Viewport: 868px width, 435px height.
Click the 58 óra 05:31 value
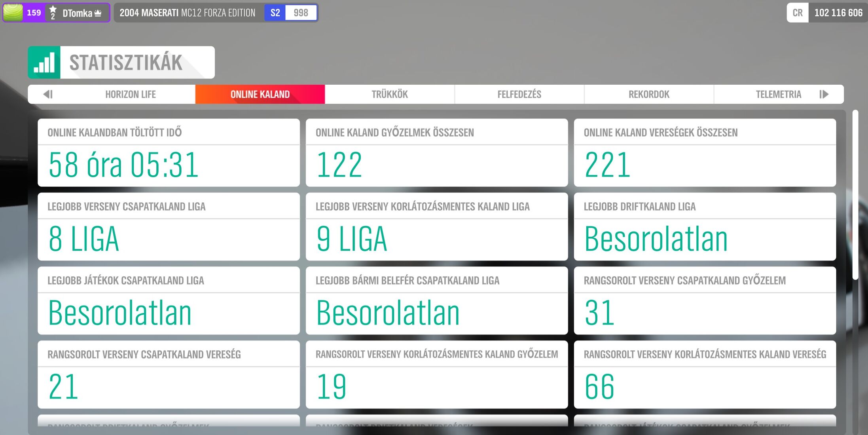point(123,165)
